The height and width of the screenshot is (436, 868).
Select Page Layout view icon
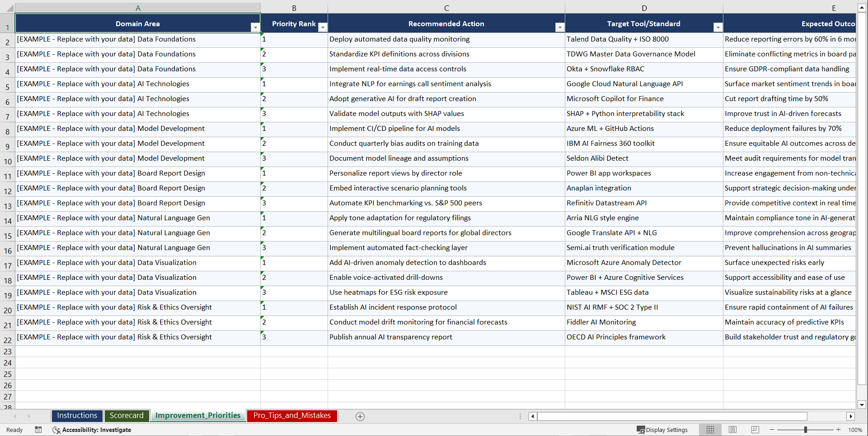(x=732, y=429)
